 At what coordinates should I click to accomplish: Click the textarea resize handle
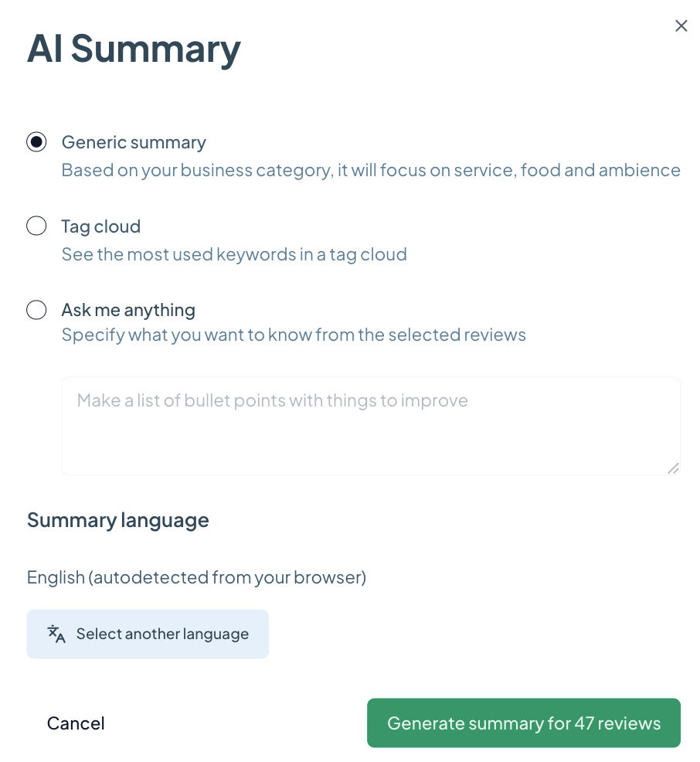(673, 468)
